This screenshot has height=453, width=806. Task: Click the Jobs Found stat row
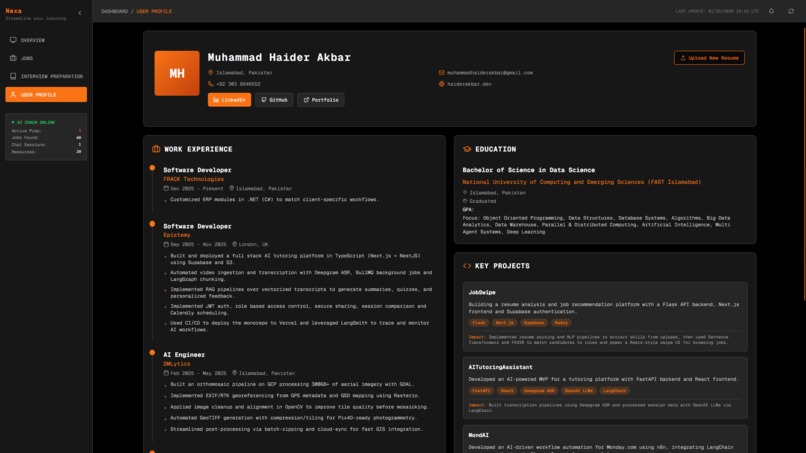click(46, 138)
